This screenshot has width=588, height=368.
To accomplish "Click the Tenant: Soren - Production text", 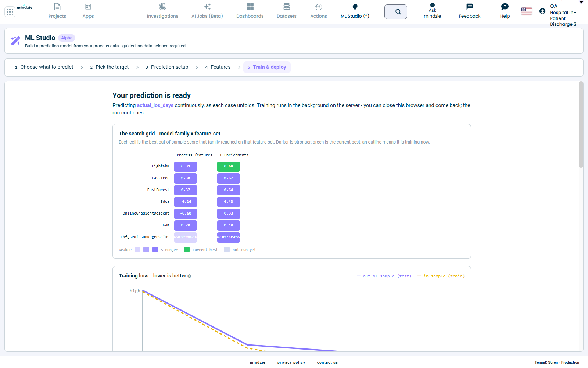I will coord(557,362).
